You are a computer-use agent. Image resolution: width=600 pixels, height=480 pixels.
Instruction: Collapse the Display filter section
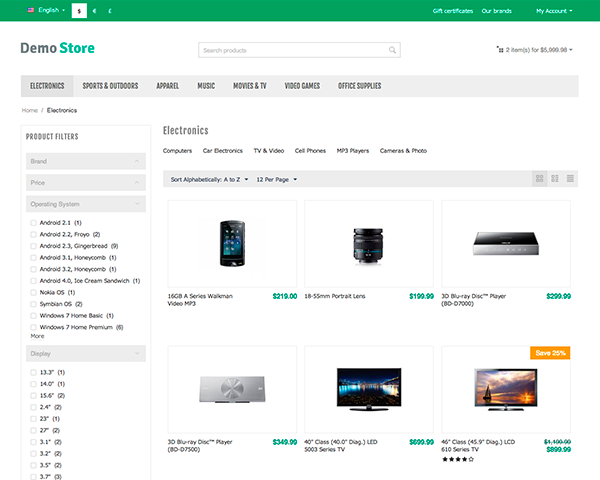pos(86,354)
